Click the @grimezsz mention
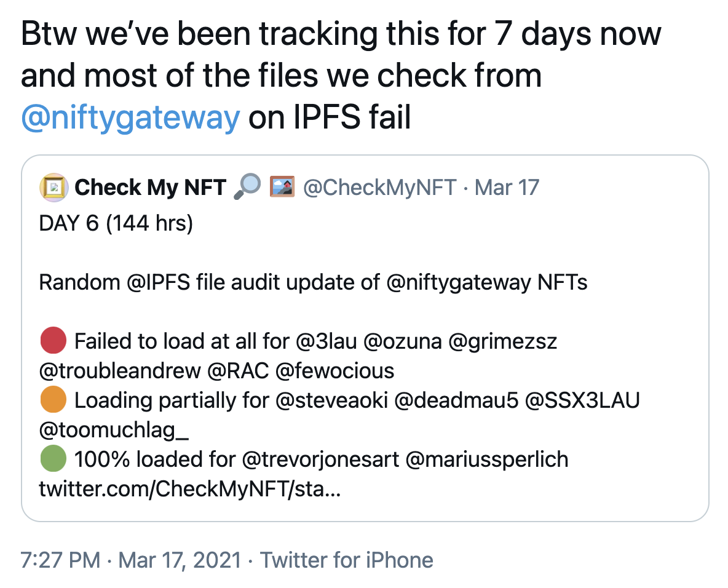728x588 pixels. [x=503, y=341]
